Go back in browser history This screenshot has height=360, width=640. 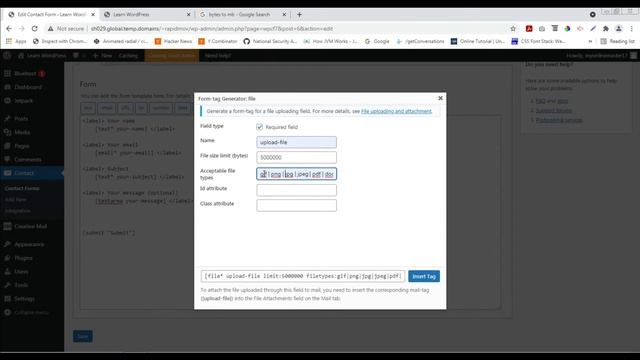9,29
